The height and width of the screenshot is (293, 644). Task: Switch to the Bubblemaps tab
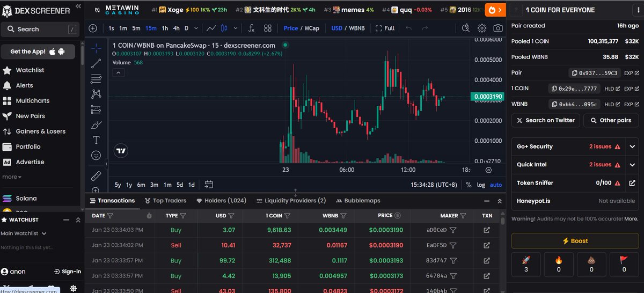pyautogui.click(x=358, y=201)
